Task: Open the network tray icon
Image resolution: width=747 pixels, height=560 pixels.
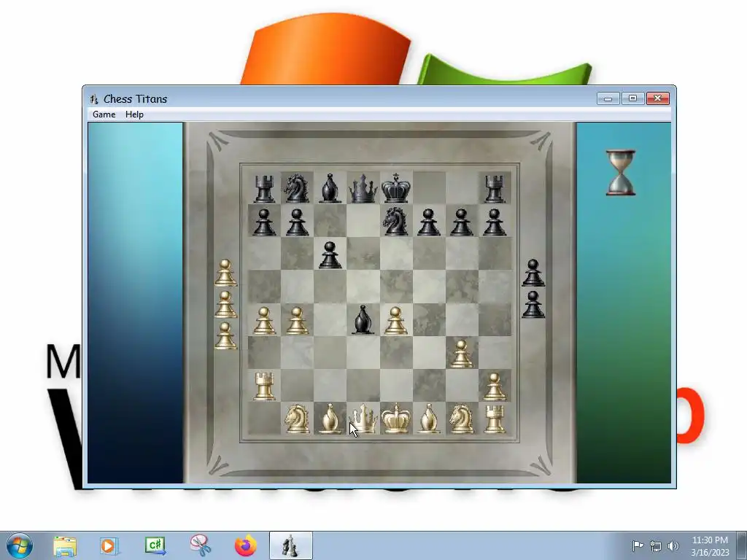Action: click(x=656, y=546)
